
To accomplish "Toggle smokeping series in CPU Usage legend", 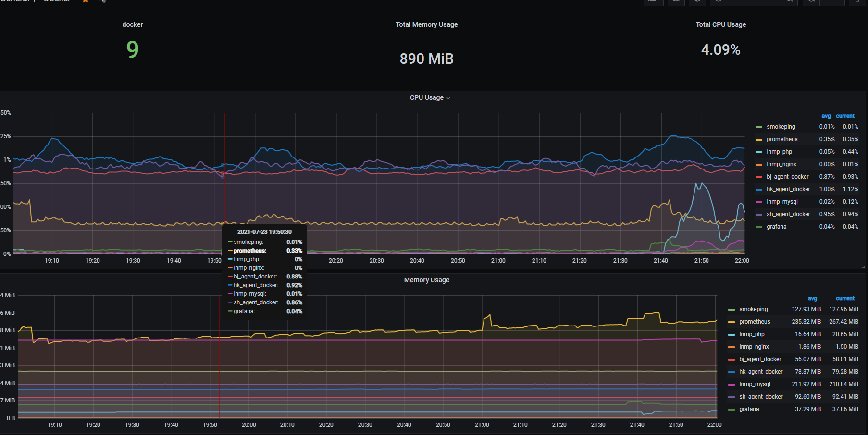I will pyautogui.click(x=781, y=127).
